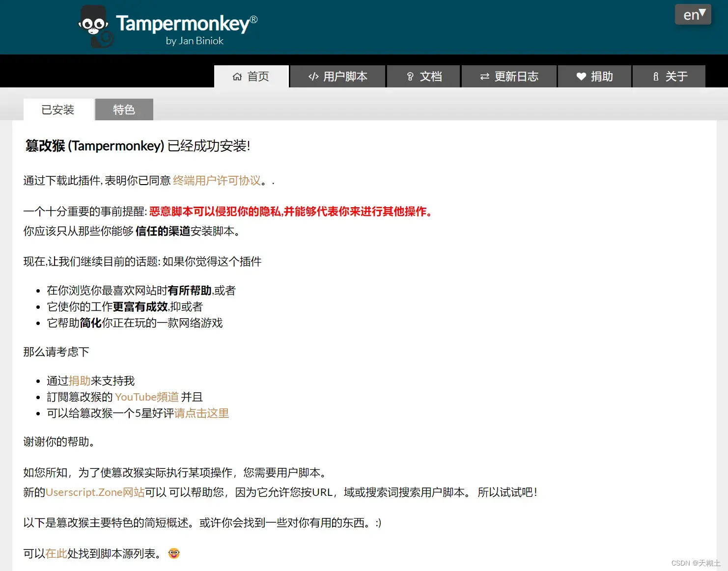The height and width of the screenshot is (571, 728).
Task: Click the text 谢谢你的帮助。
Action: coord(59,442)
